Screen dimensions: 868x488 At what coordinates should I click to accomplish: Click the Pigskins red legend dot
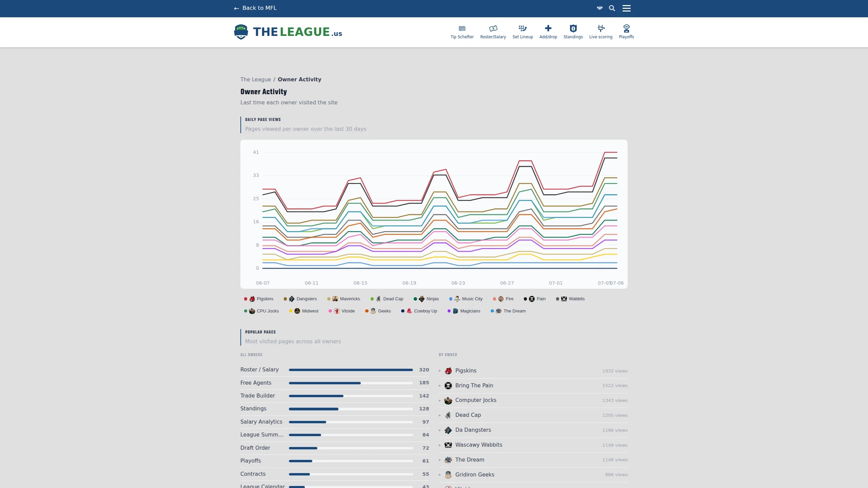(x=245, y=299)
